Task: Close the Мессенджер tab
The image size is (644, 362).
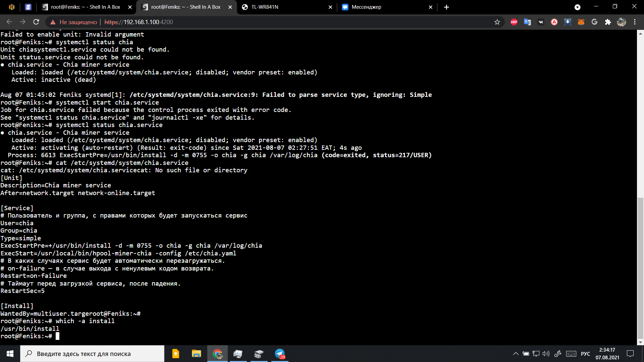Action: coord(430,7)
